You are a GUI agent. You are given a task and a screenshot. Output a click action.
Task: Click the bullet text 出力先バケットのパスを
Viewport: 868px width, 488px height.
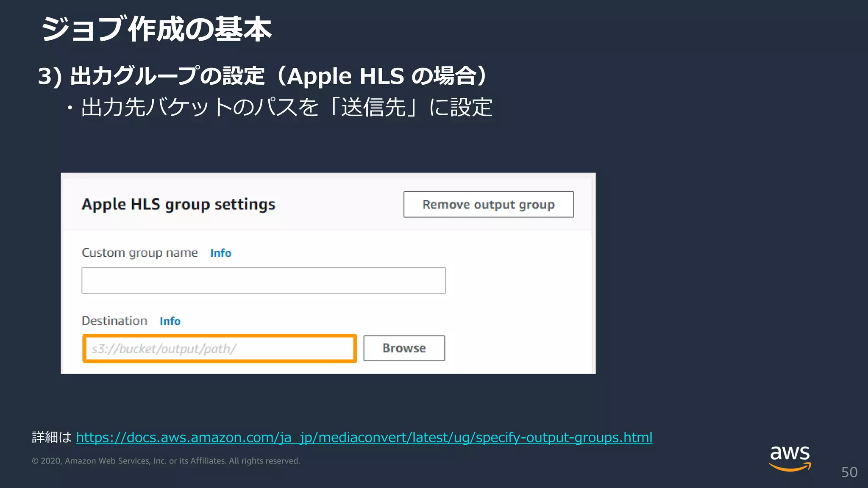coord(200,107)
